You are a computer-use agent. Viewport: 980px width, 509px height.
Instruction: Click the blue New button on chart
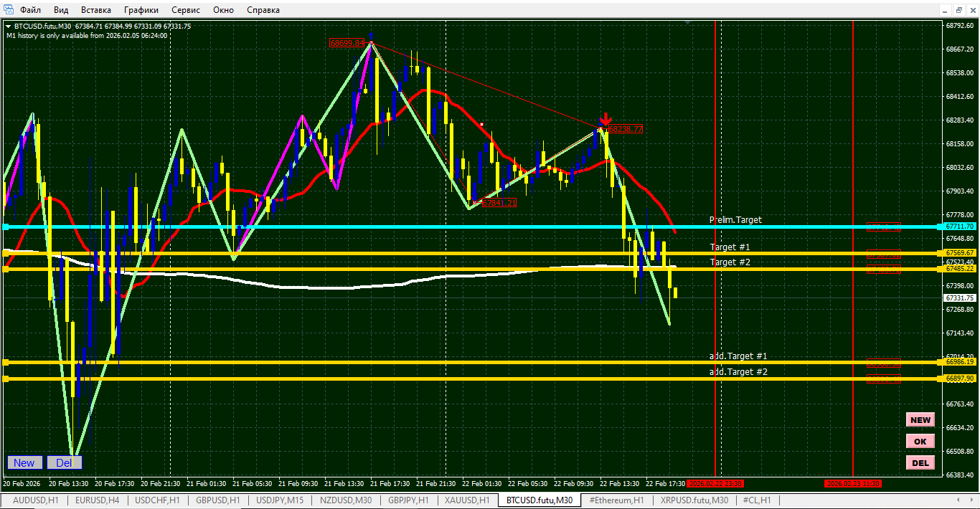24,463
